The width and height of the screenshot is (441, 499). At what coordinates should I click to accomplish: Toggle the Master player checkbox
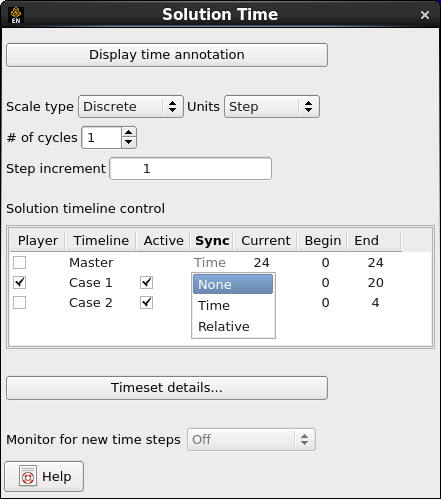click(19, 263)
